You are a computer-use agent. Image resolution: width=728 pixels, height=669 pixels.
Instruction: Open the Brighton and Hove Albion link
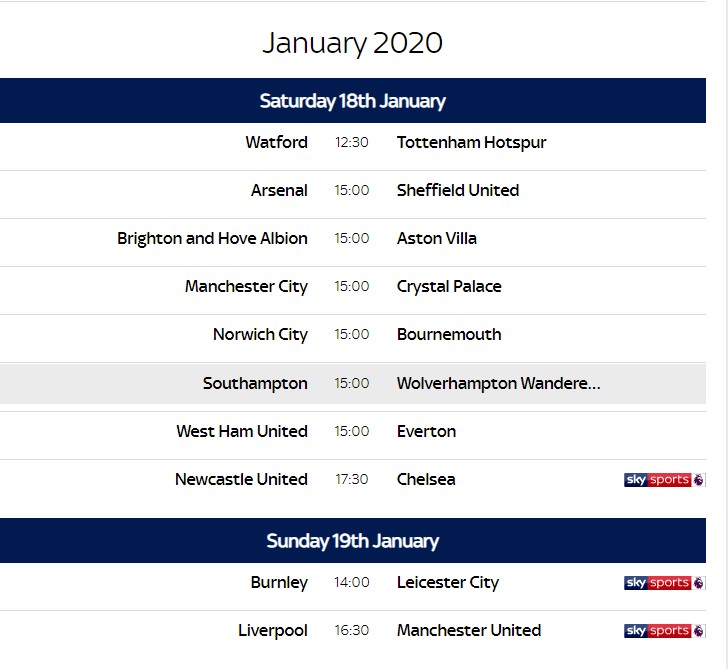212,239
